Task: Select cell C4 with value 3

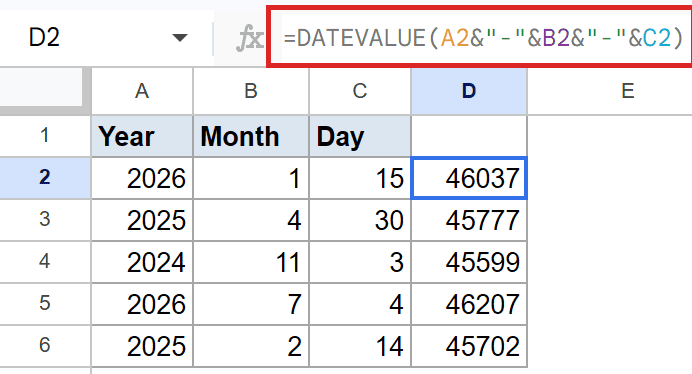Action: pos(360,262)
